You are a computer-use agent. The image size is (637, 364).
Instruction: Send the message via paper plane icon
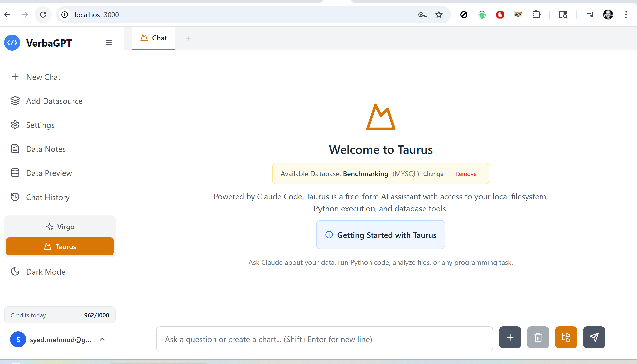pos(594,337)
